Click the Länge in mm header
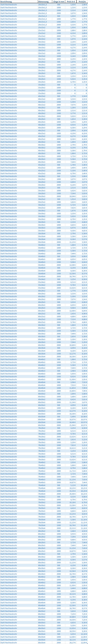Image resolution: width=88 pixels, height=644 pixels. click(x=59, y=1)
